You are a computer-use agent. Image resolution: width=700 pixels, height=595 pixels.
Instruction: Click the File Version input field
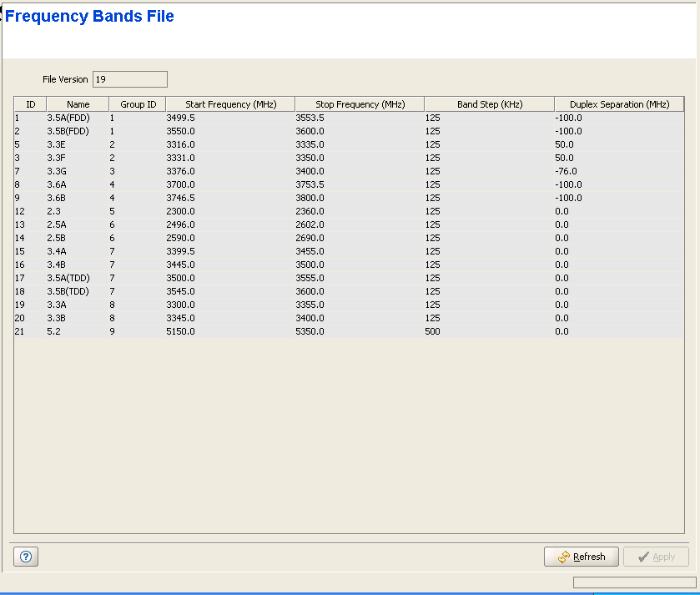[x=129, y=79]
